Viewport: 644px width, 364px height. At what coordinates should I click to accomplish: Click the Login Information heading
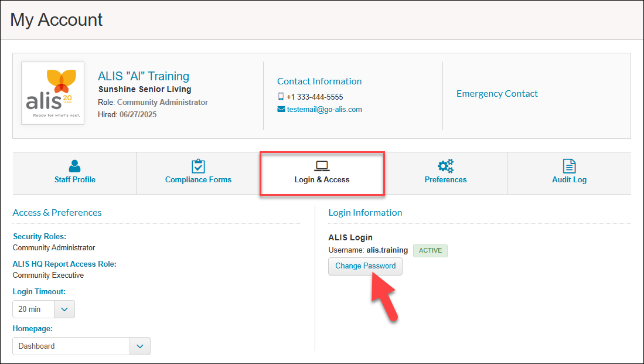(365, 213)
